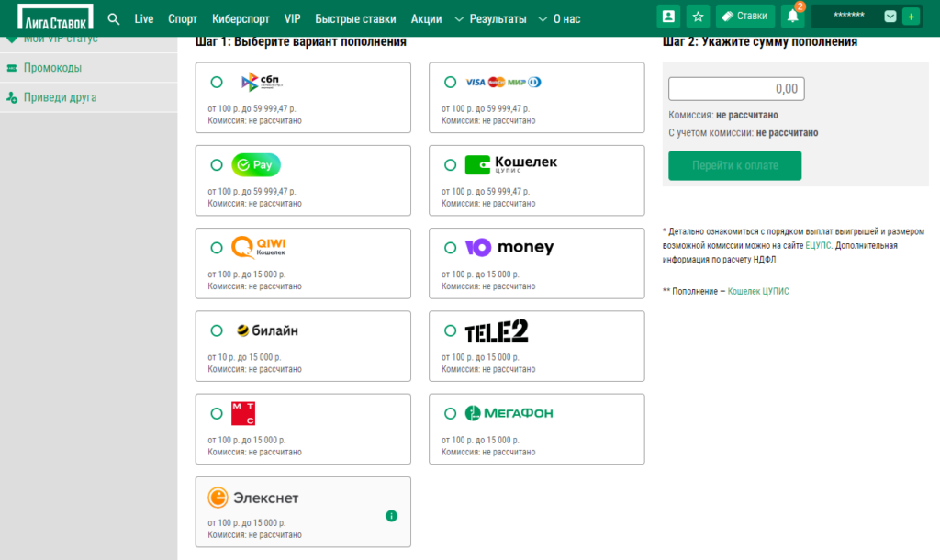Click the green plus deposit icon
Viewport: 940px width, 560px height.
coord(912,17)
